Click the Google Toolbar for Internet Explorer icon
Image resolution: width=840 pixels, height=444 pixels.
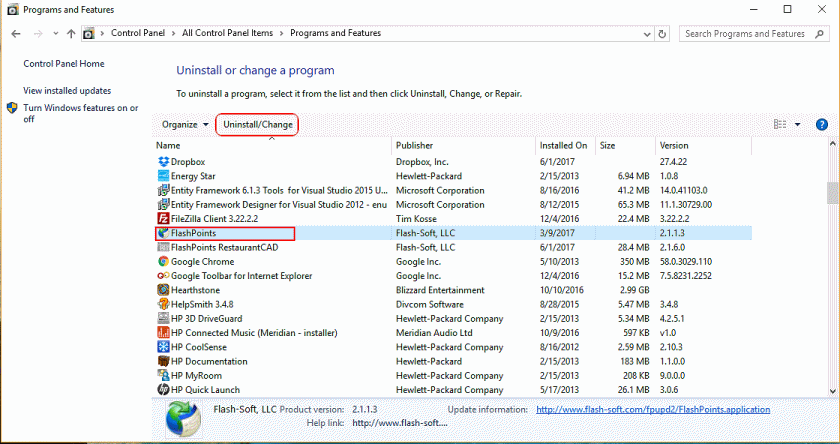pyautogui.click(x=163, y=276)
